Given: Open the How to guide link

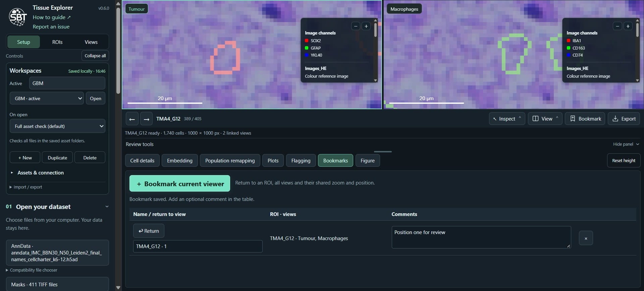Looking at the screenshot, I should (x=52, y=17).
